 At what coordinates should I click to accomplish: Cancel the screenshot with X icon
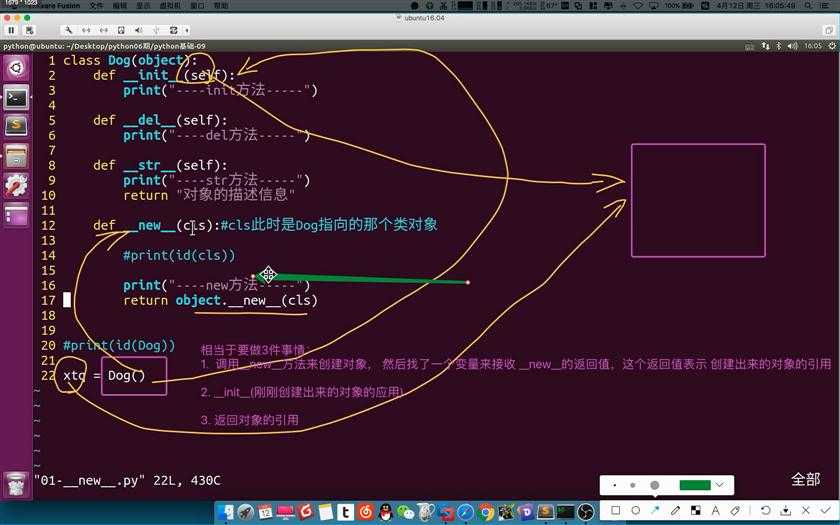(805, 511)
